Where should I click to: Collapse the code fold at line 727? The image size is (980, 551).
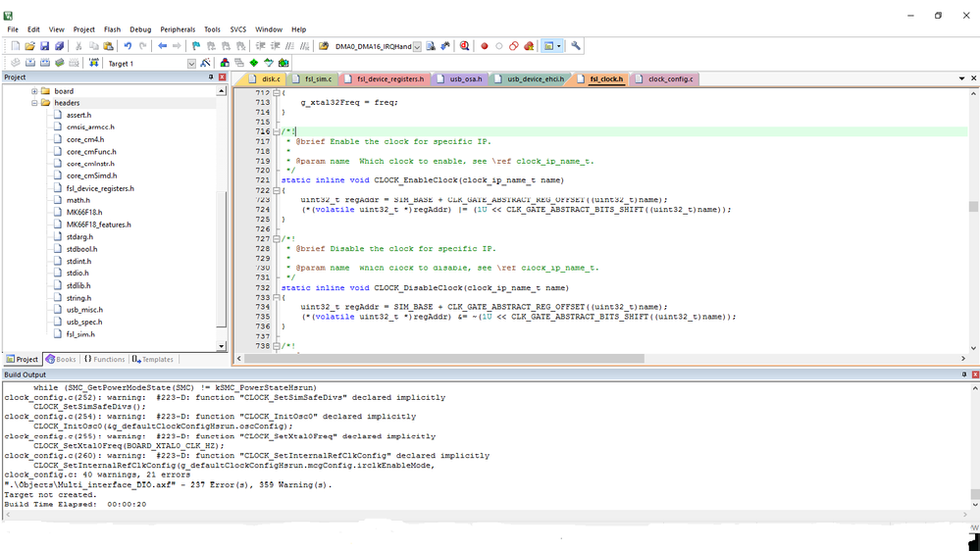tap(277, 238)
